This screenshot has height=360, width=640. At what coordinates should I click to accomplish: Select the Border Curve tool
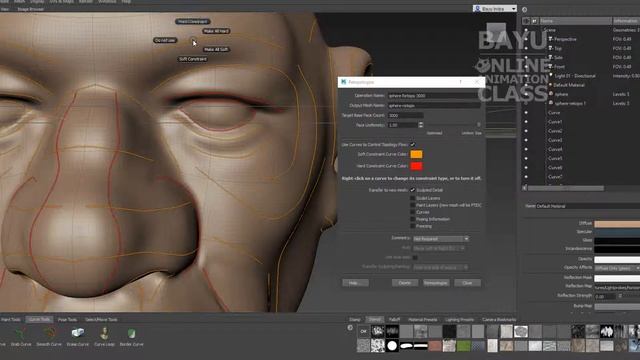tap(131, 337)
